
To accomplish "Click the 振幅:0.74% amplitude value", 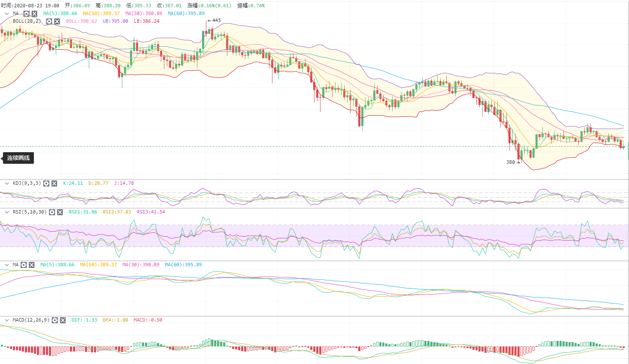I will [251, 6].
